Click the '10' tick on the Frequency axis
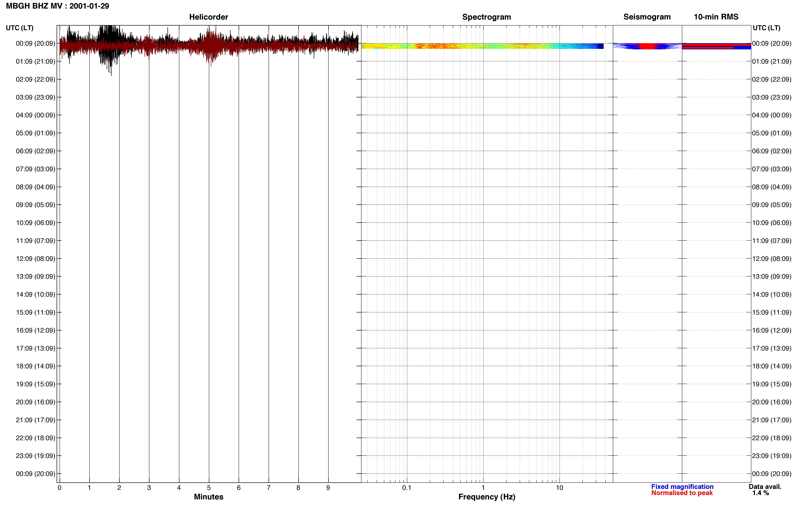812x508 pixels. 559,488
